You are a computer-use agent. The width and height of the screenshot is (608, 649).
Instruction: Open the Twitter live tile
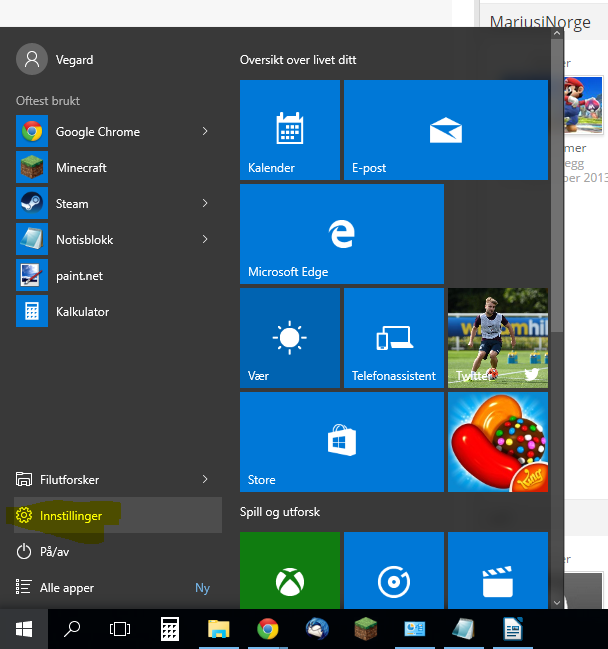[498, 338]
